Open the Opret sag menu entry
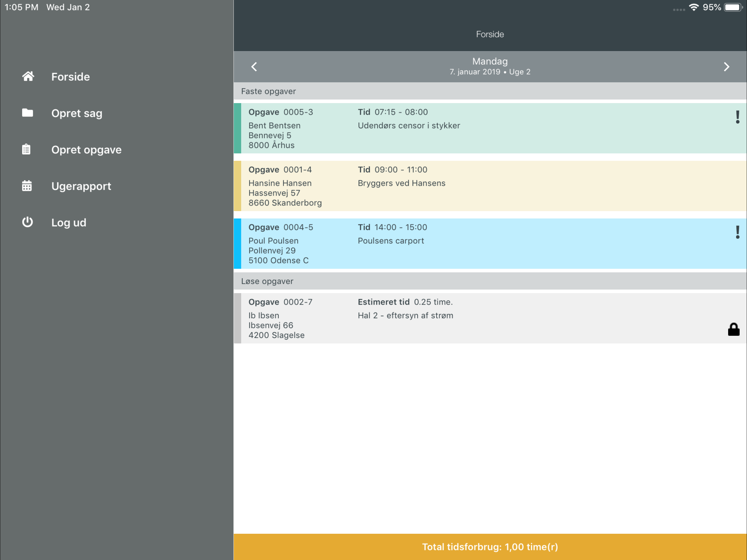The image size is (747, 560). click(77, 113)
